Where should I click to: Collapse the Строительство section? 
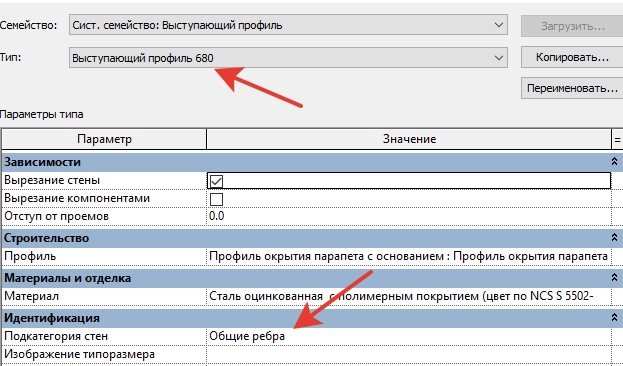[x=614, y=238]
